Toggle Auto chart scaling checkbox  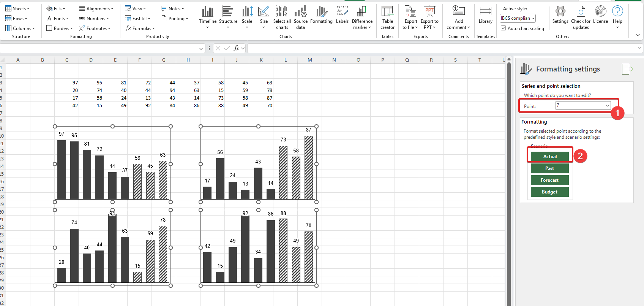[504, 28]
